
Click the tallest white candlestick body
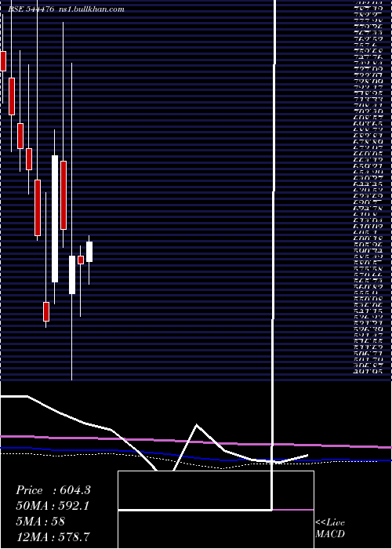(55, 219)
